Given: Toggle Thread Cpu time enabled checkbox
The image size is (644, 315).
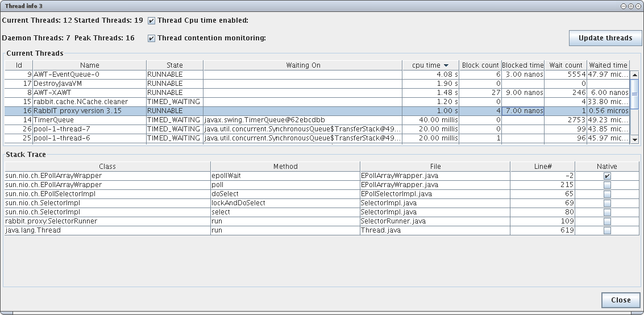Looking at the screenshot, I should [x=152, y=20].
